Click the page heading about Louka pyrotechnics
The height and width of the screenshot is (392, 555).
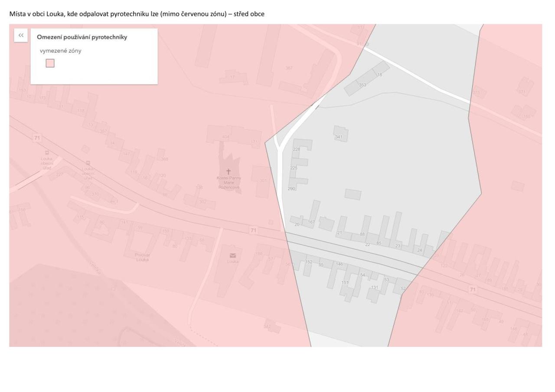137,14
